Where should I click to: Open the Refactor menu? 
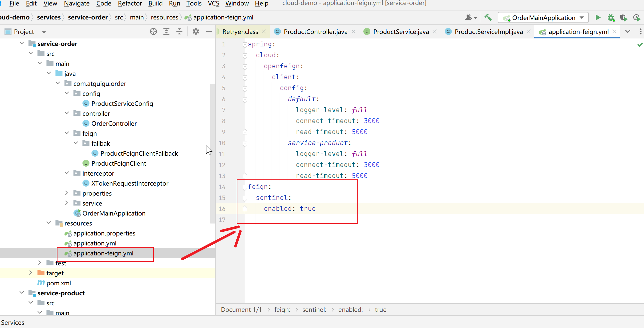(x=129, y=3)
